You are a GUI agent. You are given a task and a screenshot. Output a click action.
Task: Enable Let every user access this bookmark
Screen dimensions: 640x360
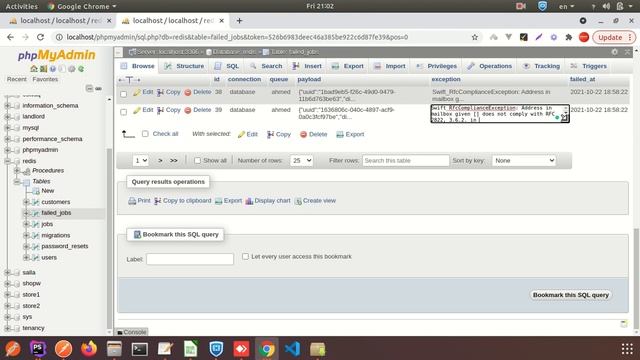[x=245, y=256]
